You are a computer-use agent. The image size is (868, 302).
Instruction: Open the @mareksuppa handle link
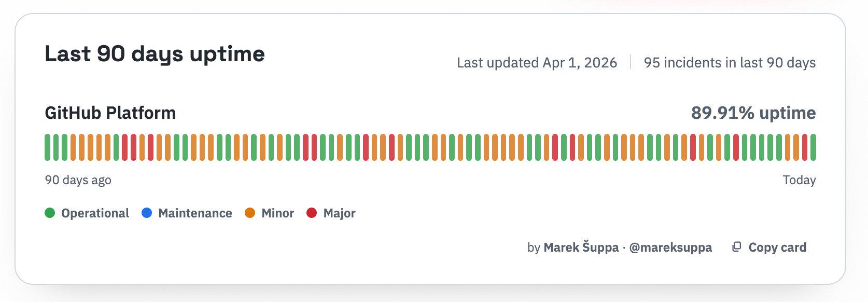[670, 248]
